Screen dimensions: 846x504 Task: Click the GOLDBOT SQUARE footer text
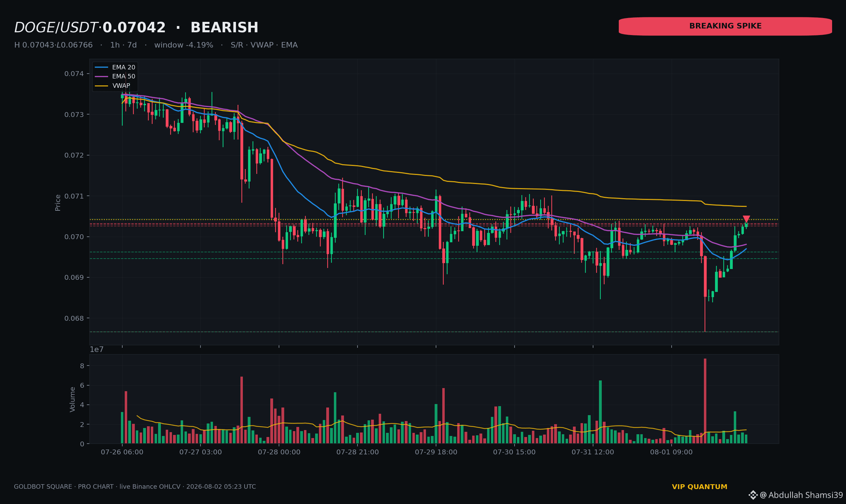tap(43, 487)
